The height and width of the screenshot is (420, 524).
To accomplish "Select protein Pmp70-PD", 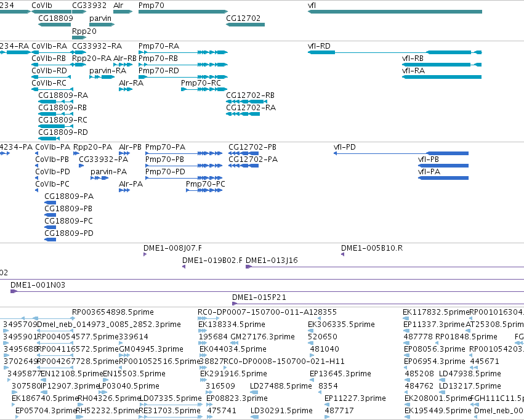I will pos(184,178).
